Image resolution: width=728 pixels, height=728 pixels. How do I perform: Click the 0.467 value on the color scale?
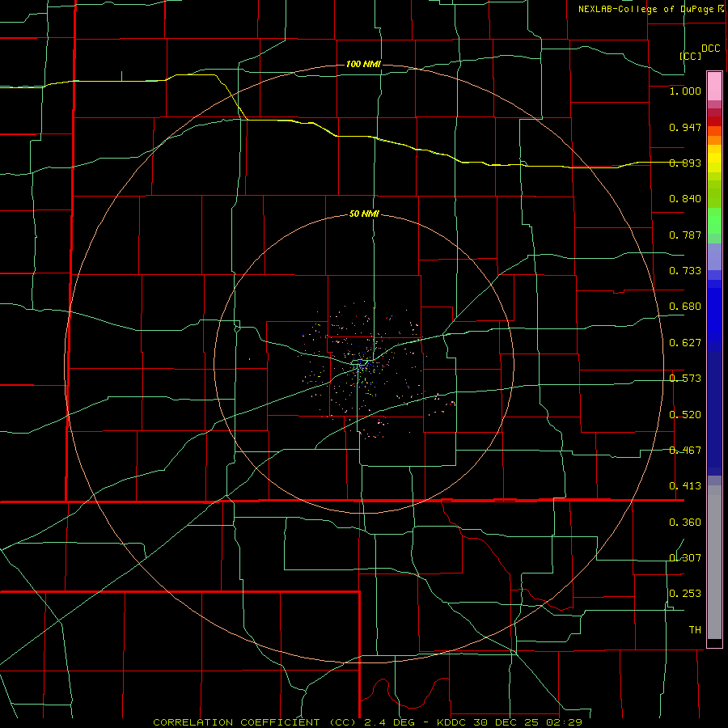(x=685, y=451)
